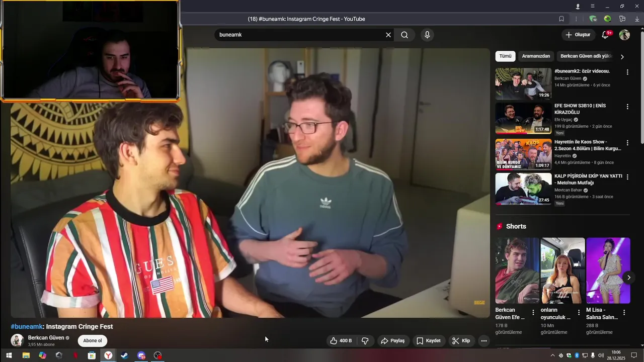Viewport: 644px width, 362px height.
Task: Open Discord from the taskbar
Action: click(141, 355)
